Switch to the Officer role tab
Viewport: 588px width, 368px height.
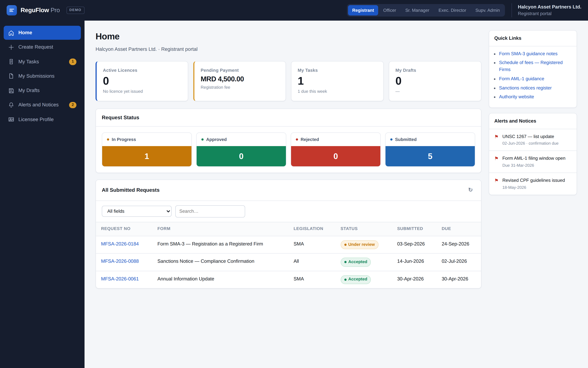390,10
